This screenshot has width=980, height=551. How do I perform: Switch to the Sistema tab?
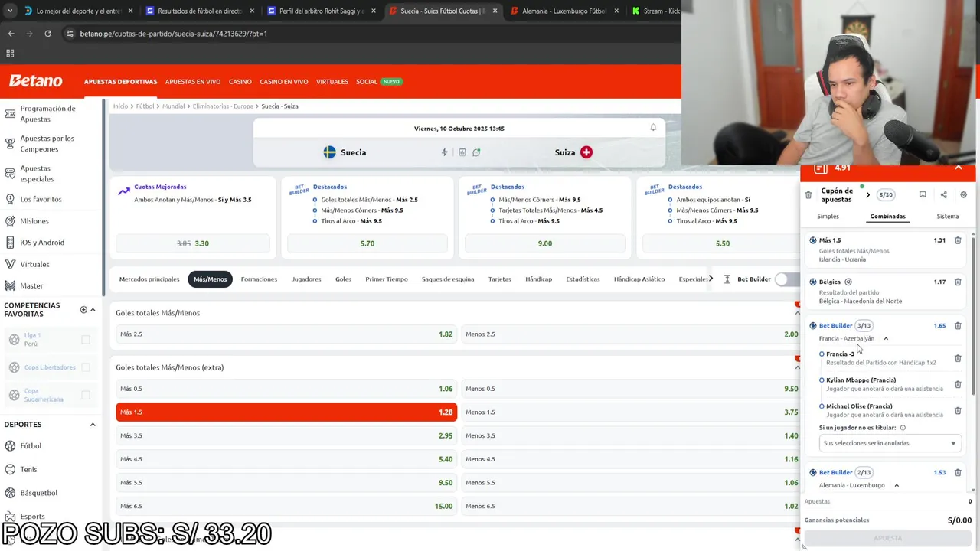pos(948,217)
